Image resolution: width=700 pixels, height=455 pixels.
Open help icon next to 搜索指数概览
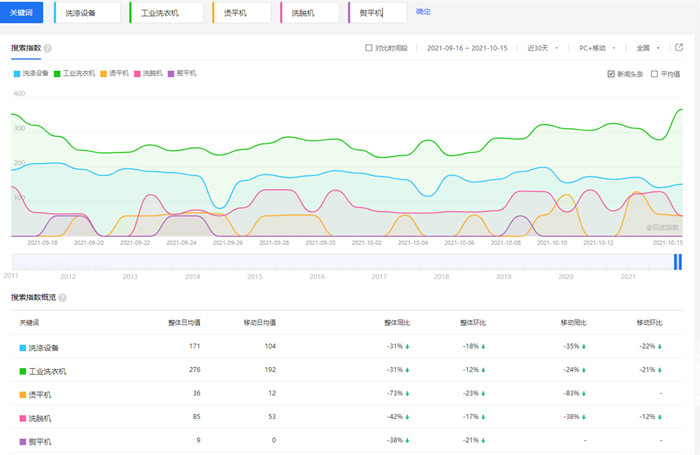point(62,298)
